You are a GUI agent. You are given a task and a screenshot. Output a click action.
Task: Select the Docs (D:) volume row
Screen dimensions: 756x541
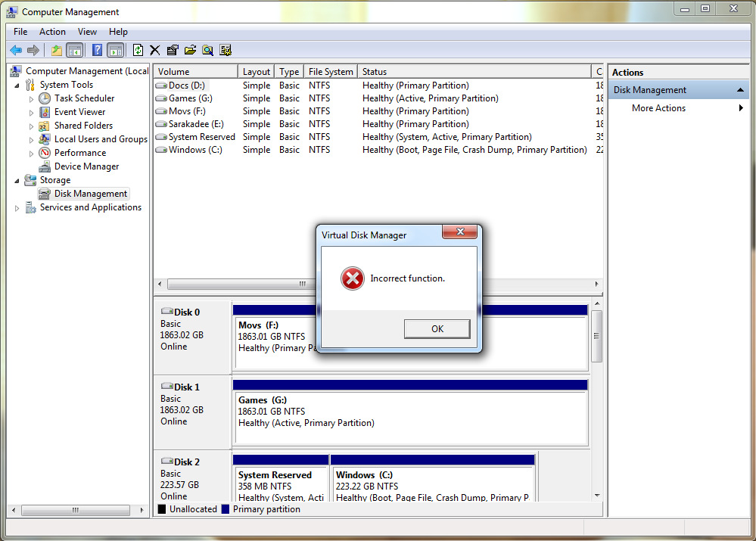click(x=378, y=86)
